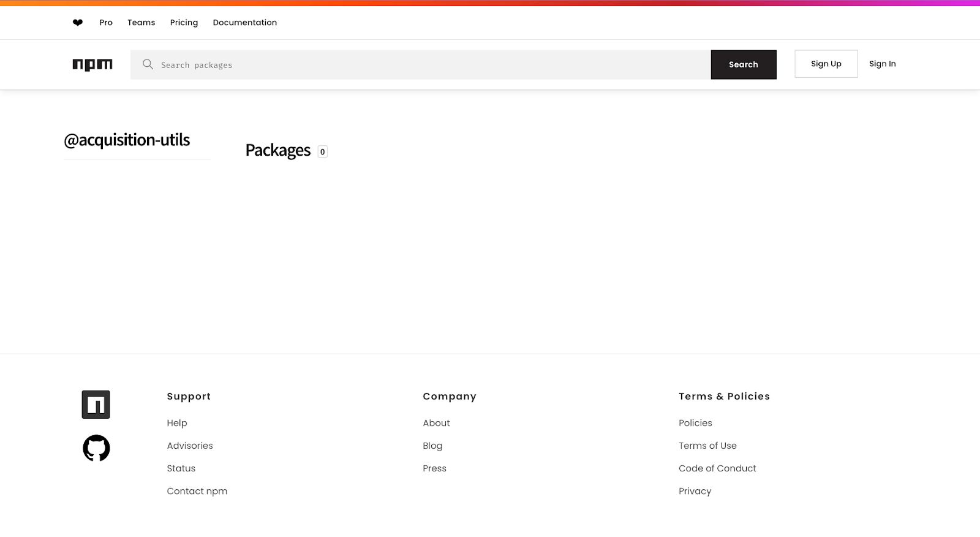This screenshot has width=980, height=537.
Task: Check npm Status link
Action: click(181, 468)
